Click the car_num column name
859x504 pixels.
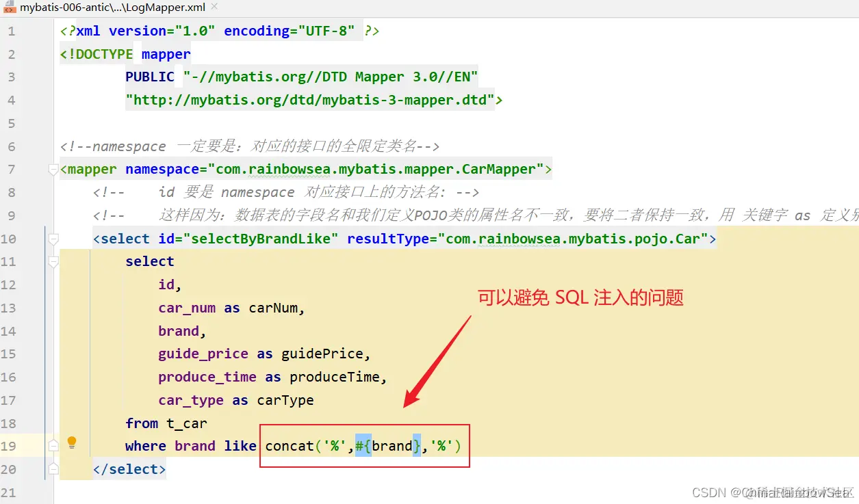[x=187, y=308]
